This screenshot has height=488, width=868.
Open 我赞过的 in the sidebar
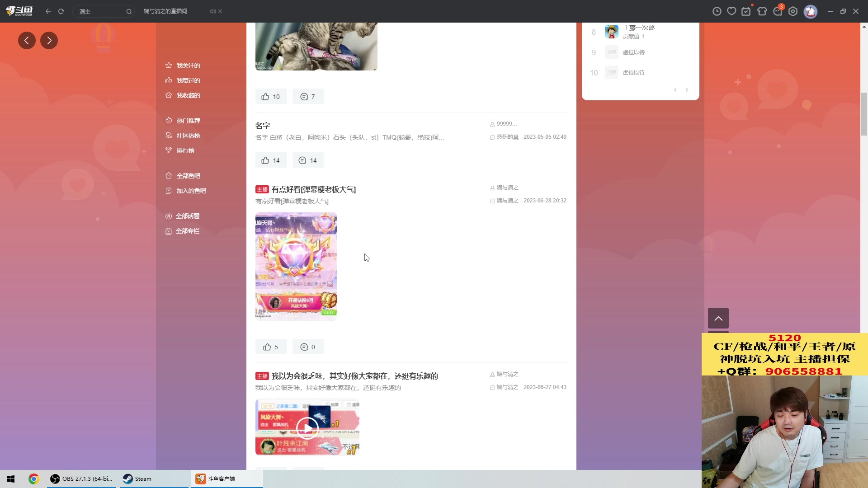point(183,80)
